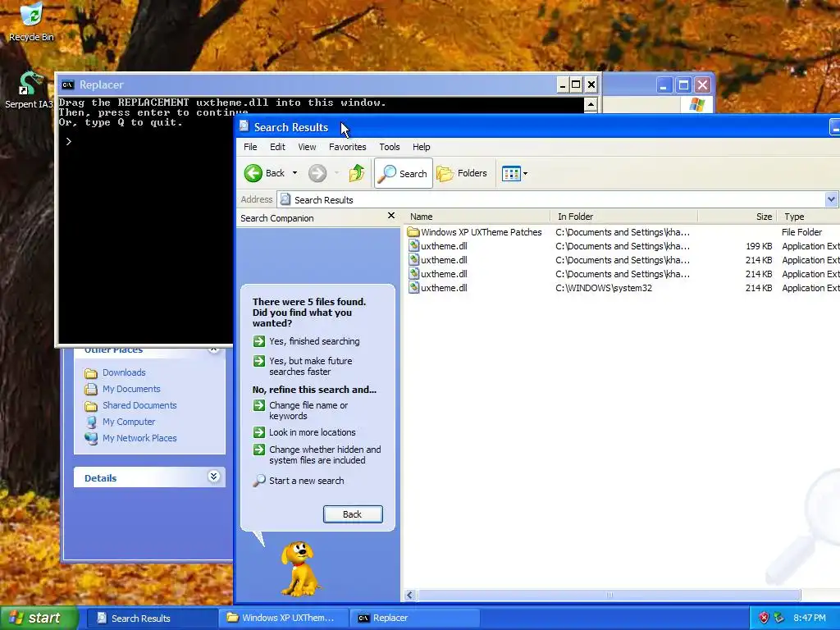The width and height of the screenshot is (840, 630).
Task: Open the Edit menu
Action: (277, 147)
